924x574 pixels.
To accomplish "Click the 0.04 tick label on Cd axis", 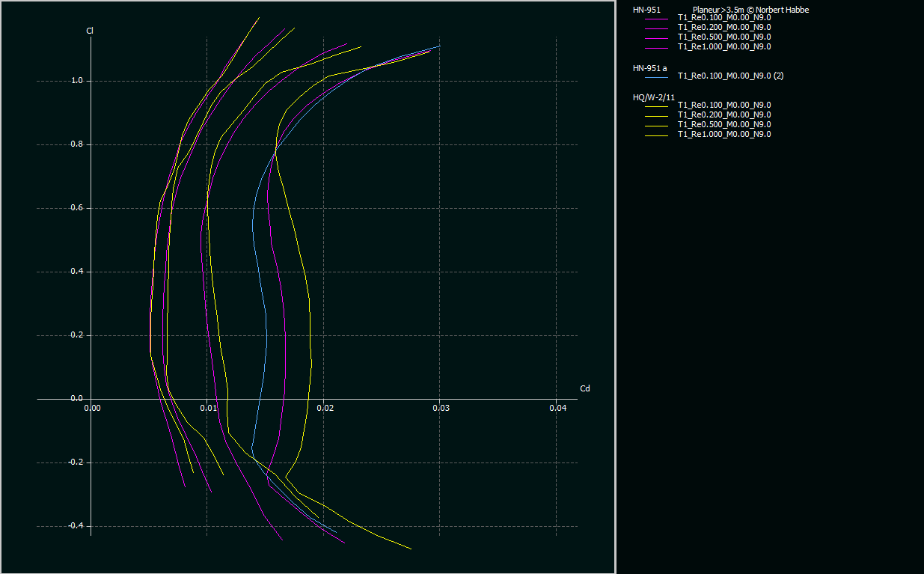I will [557, 408].
